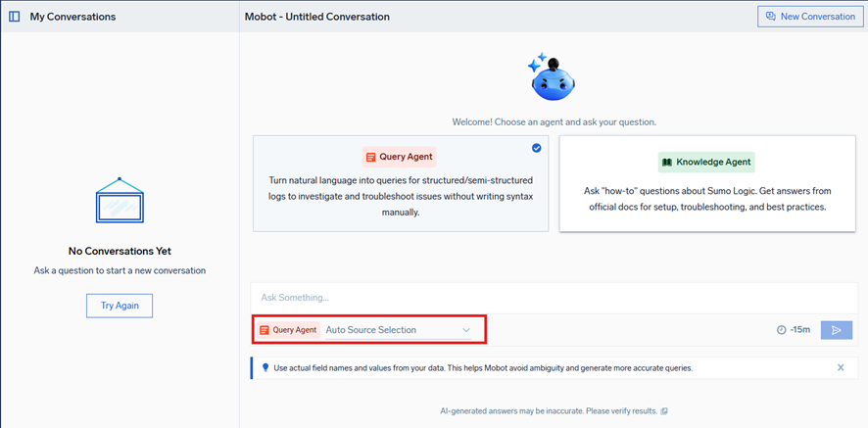Click the Try Again button
The image size is (868, 428).
[x=120, y=306]
